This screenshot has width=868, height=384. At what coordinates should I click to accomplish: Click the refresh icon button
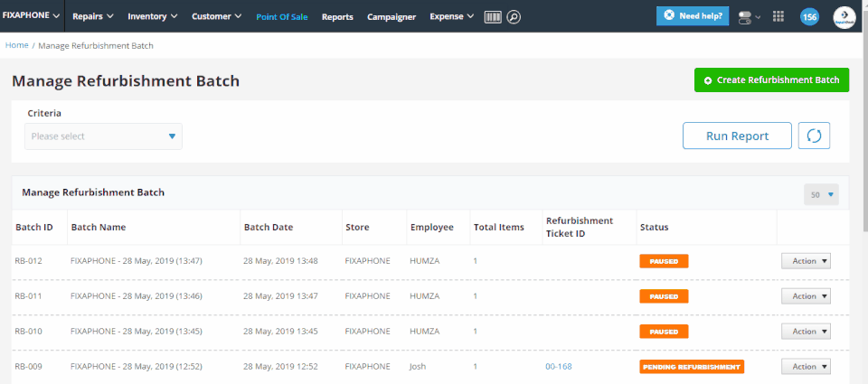(x=814, y=136)
